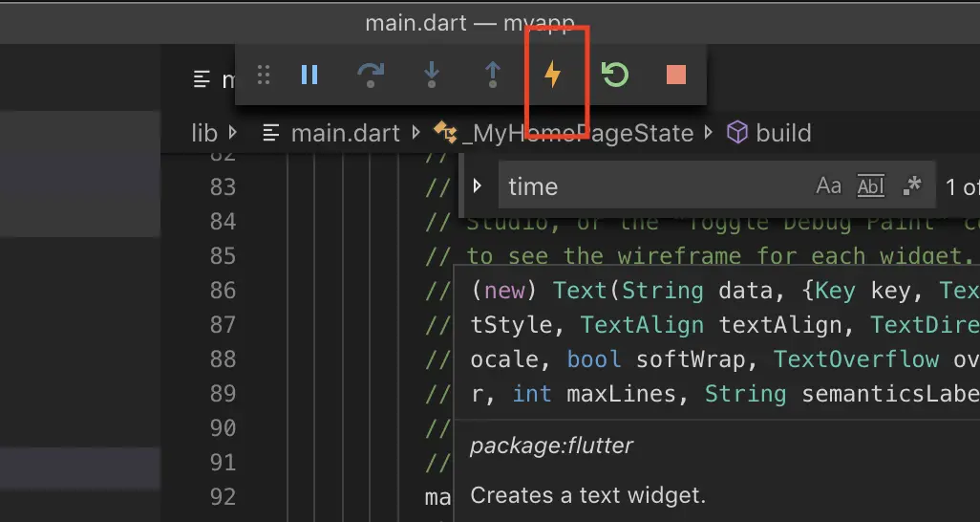
Task: Click the purple cube icon beside build
Action: [737, 133]
